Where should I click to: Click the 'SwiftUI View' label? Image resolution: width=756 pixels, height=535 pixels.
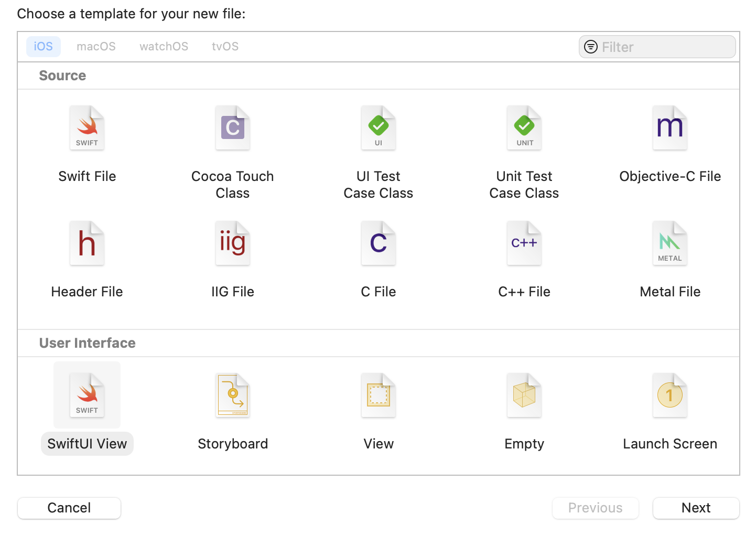87,444
